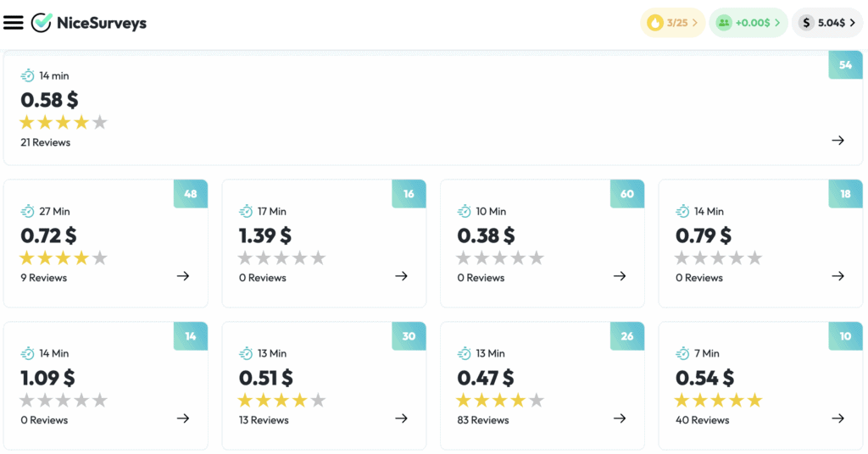Click the arrow on the 0.79 $ survey
This screenshot has height=454, width=868.
point(837,276)
